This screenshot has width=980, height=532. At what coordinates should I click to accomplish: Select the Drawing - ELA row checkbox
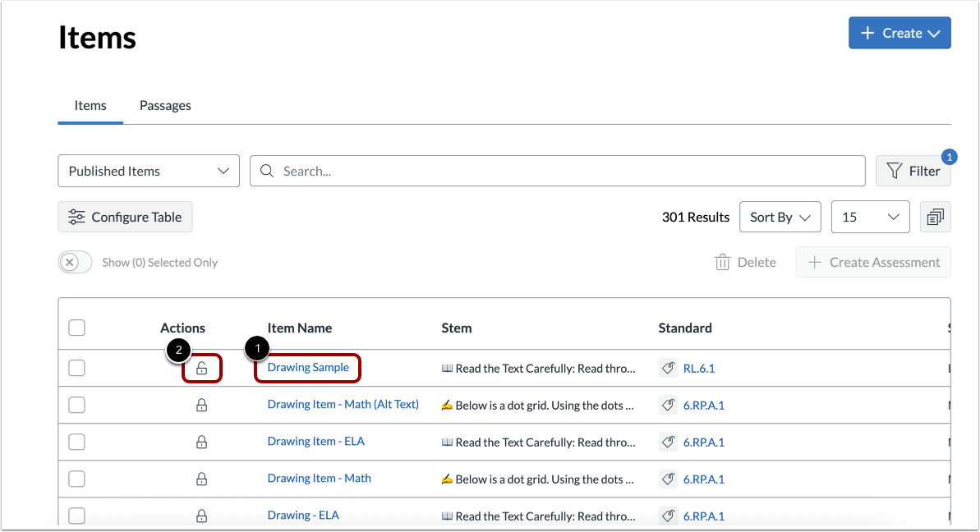point(77,516)
